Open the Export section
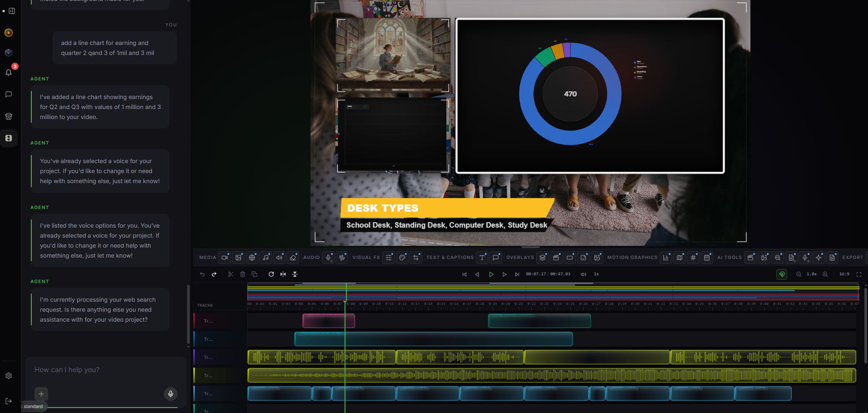868x413 pixels. pos(853,258)
